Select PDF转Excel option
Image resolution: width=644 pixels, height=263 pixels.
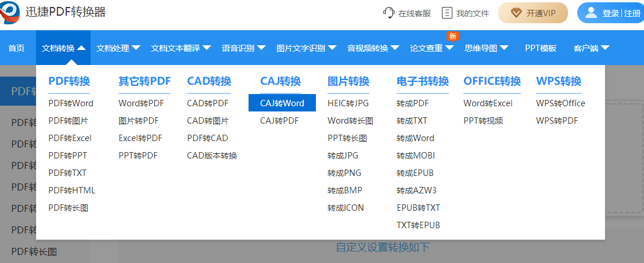pos(70,138)
